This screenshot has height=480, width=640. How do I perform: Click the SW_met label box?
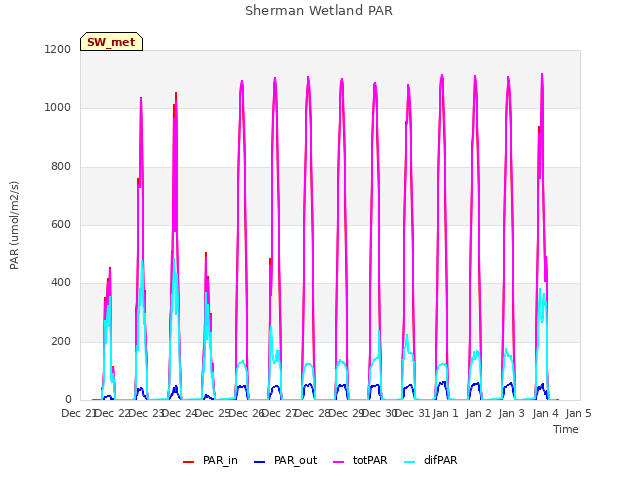[111, 42]
